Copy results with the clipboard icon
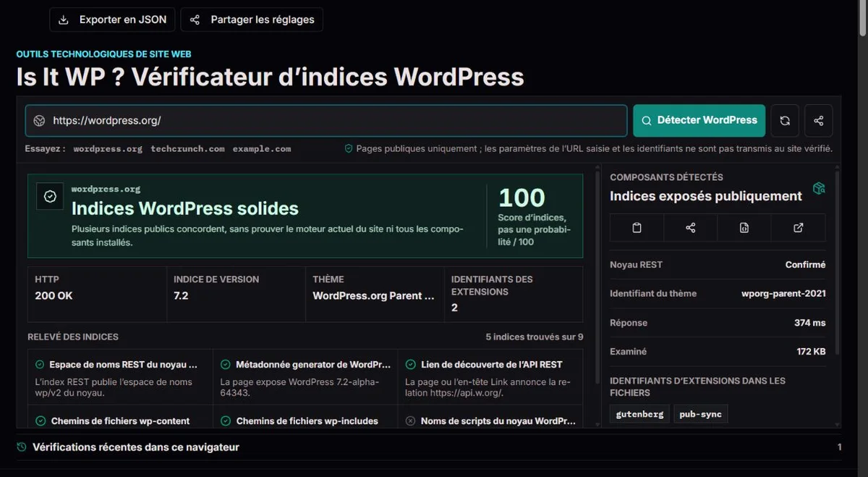 tap(637, 227)
